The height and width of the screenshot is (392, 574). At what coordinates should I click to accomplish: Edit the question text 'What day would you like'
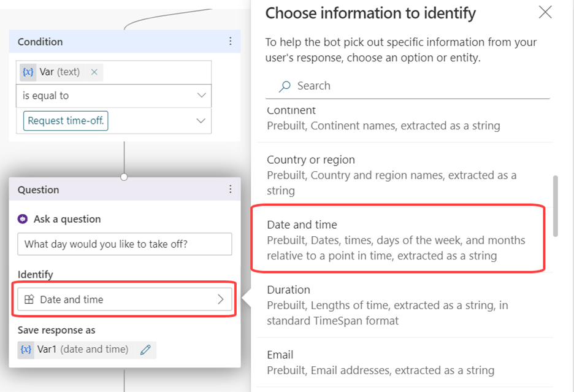point(124,244)
